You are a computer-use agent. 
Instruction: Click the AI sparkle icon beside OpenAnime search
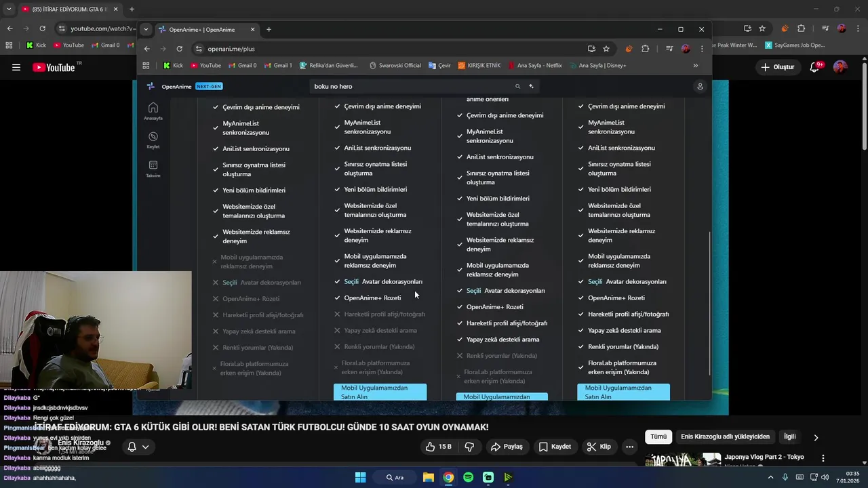coord(531,86)
